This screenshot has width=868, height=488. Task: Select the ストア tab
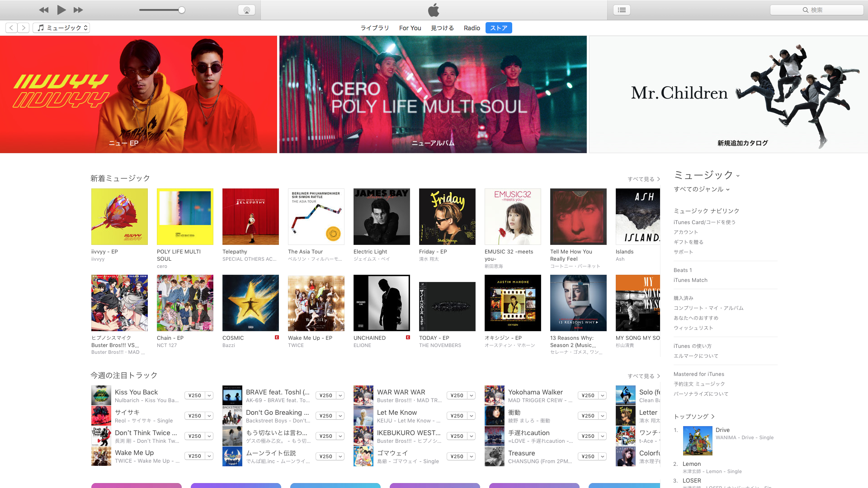pos(499,28)
